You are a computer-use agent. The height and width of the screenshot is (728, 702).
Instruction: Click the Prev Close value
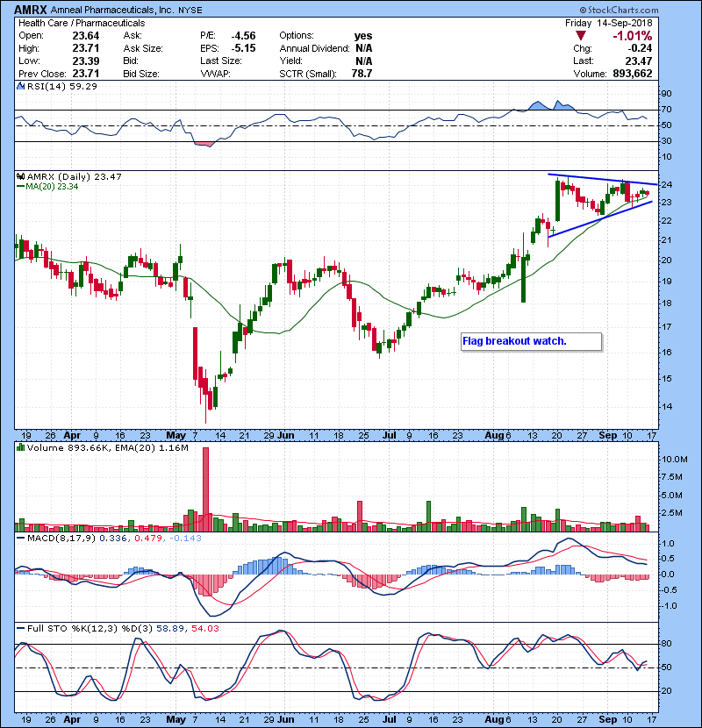tap(85, 74)
